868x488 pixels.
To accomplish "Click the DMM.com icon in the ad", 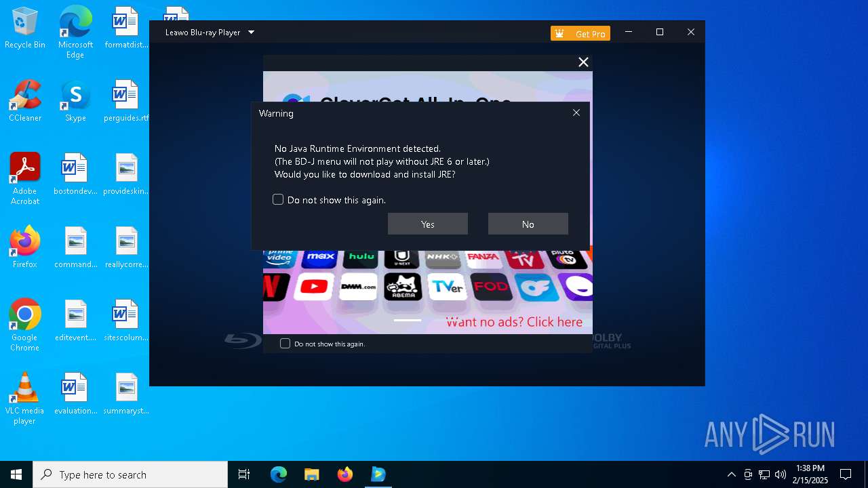I will (357, 286).
